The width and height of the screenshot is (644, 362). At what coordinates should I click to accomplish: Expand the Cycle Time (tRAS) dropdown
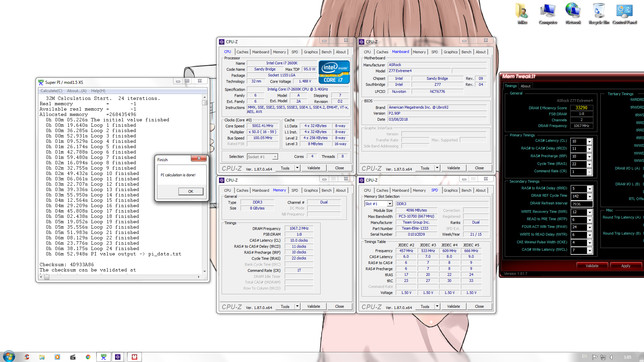(x=589, y=164)
